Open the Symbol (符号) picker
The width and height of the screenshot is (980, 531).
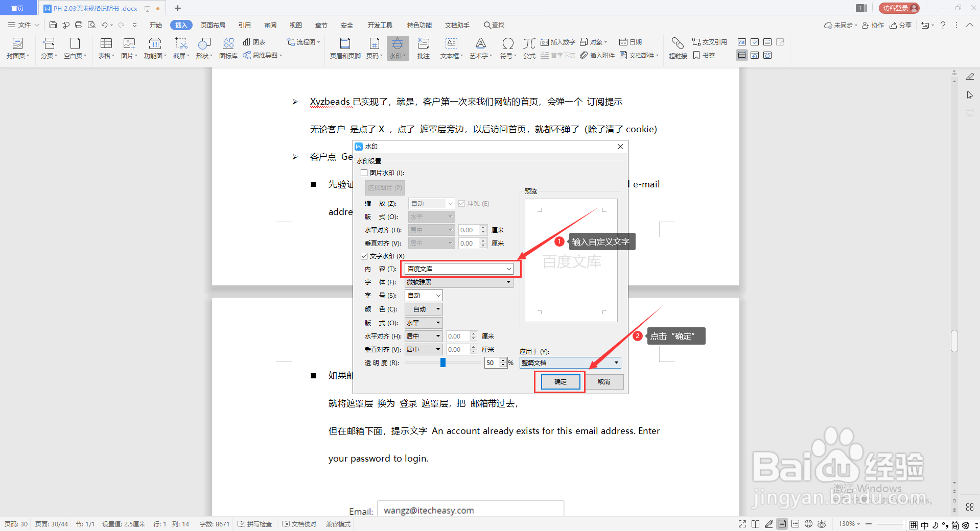tap(508, 49)
